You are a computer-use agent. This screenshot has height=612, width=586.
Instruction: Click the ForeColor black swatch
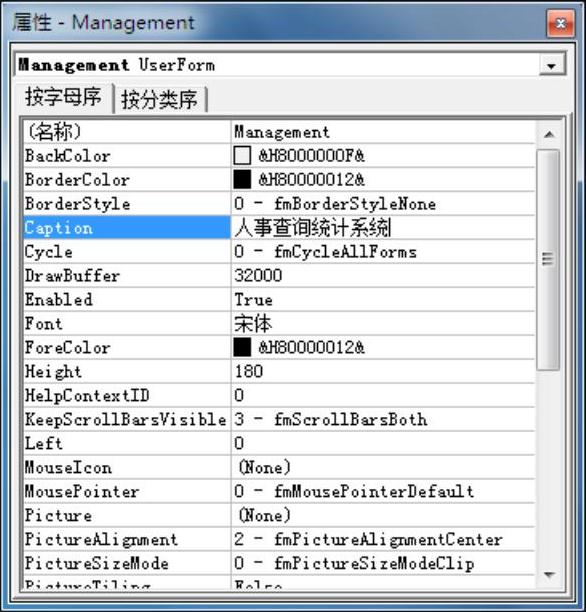tap(242, 347)
